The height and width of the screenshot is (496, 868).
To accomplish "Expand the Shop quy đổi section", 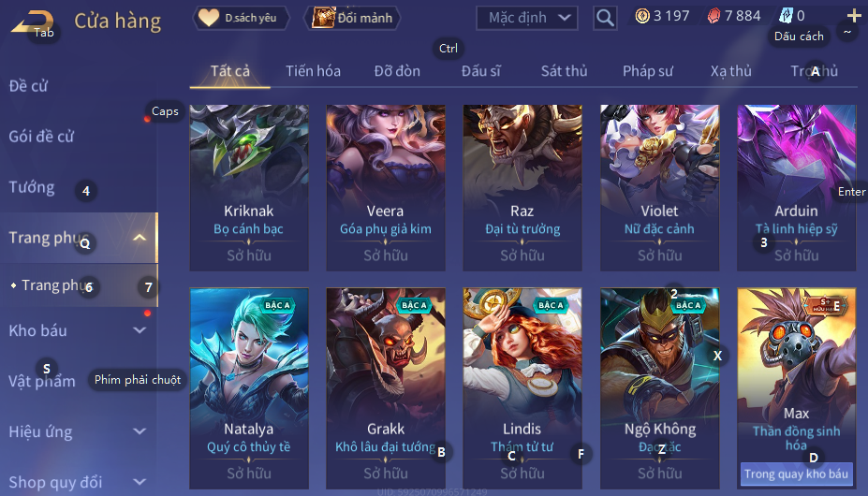I will point(140,482).
